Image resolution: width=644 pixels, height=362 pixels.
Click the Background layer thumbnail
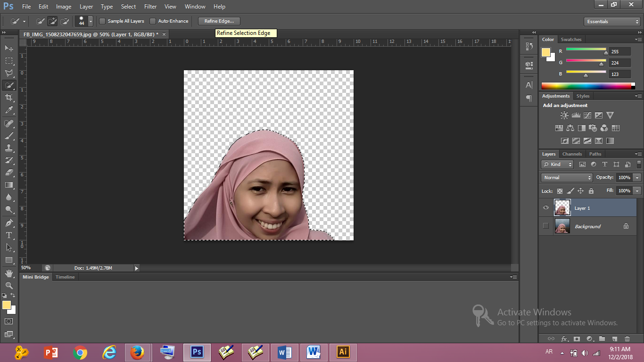pos(562,226)
